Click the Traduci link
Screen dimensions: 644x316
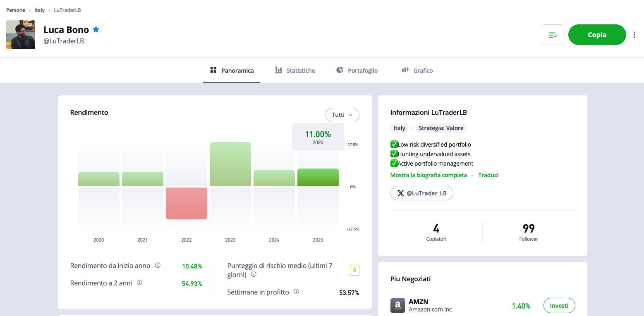(488, 175)
